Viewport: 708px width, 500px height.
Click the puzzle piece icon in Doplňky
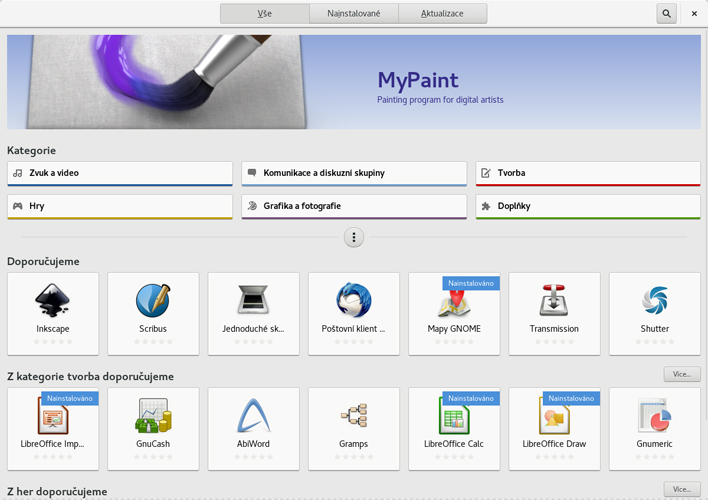point(486,206)
